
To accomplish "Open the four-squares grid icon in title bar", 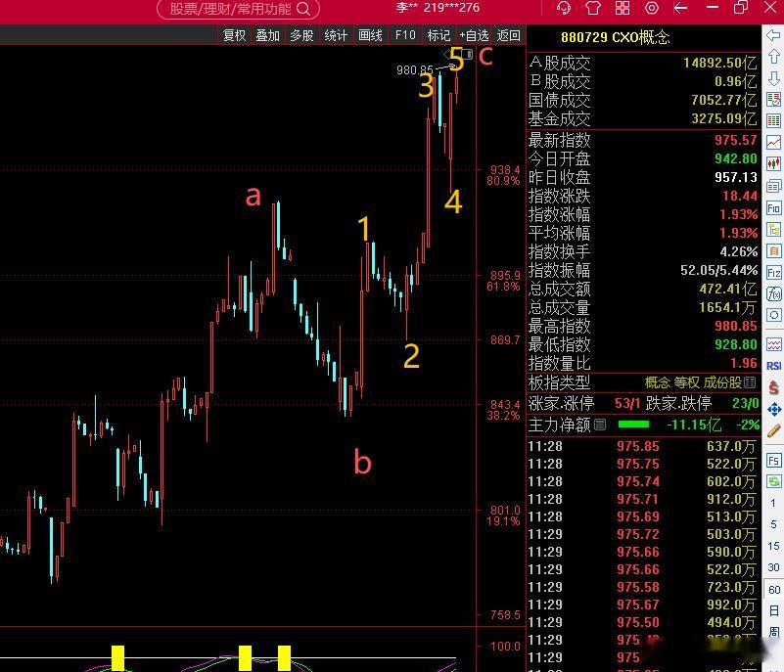I will tap(623, 8).
